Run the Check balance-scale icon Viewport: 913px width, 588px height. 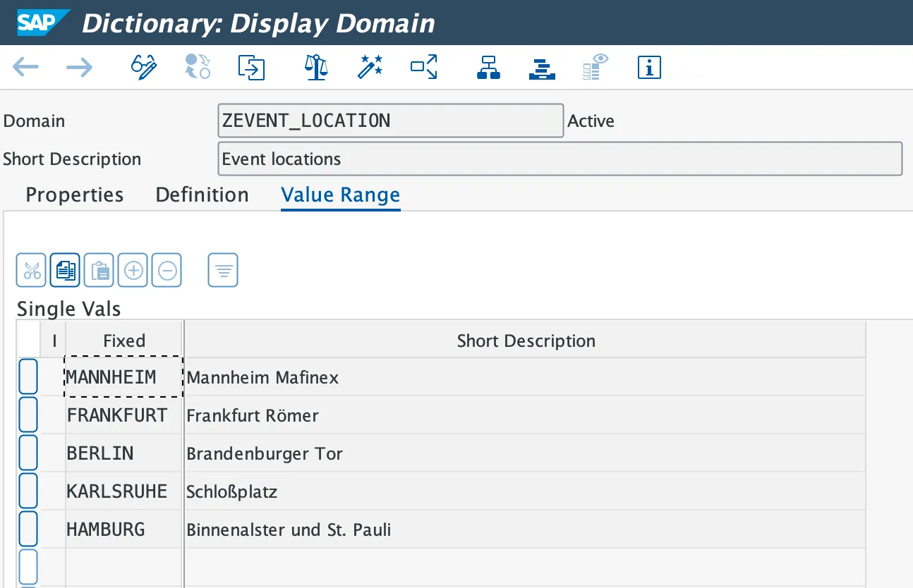tap(316, 68)
